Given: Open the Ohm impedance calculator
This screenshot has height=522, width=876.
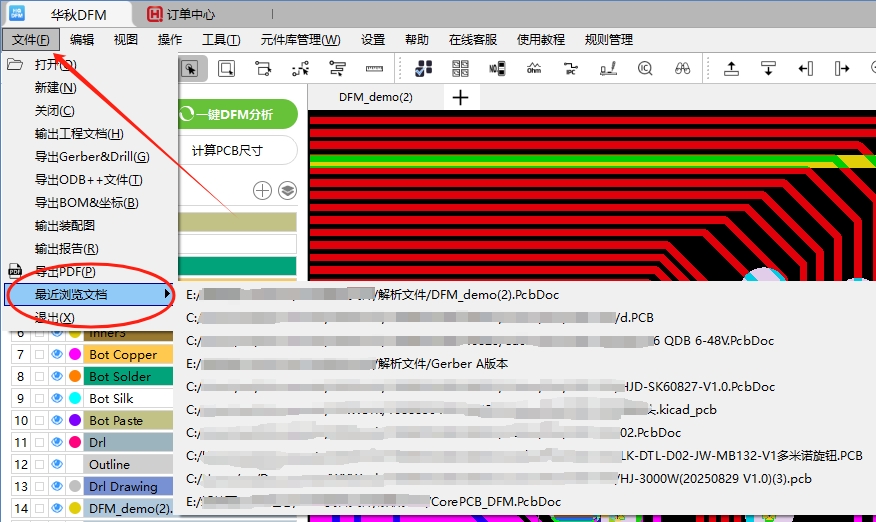Looking at the screenshot, I should [534, 69].
